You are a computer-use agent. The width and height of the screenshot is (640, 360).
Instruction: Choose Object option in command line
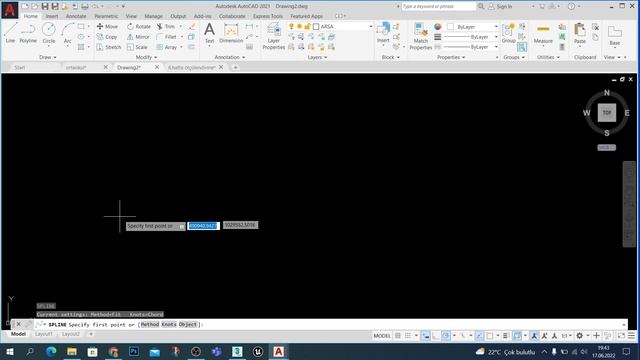tap(188, 324)
